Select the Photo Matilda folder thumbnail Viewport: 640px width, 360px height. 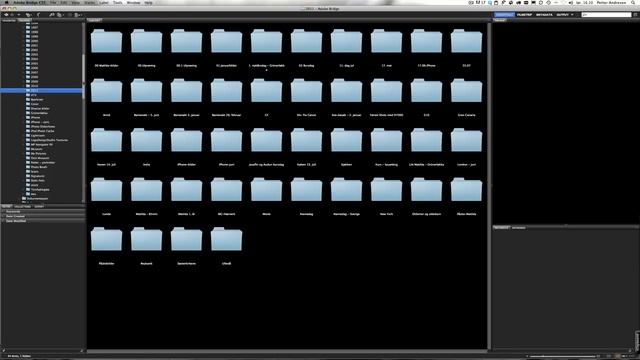[x=466, y=189]
